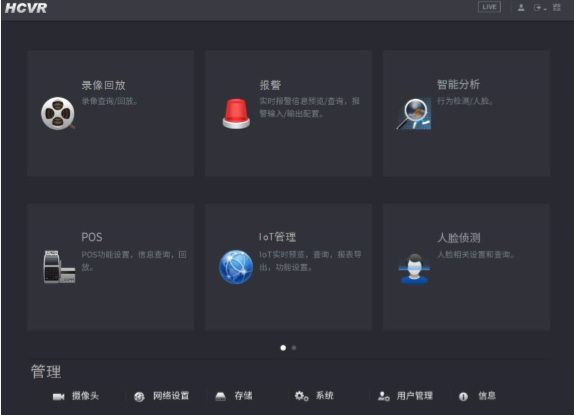Select the first page indicator dot
Image resolution: width=574 pixels, height=415 pixels.
point(283,348)
